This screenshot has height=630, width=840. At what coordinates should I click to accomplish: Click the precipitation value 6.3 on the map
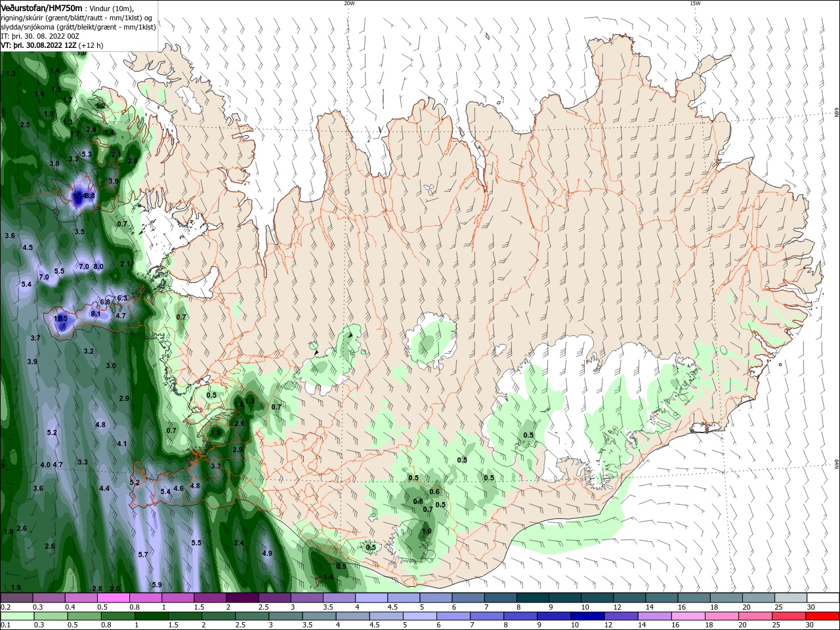pyautogui.click(x=122, y=298)
